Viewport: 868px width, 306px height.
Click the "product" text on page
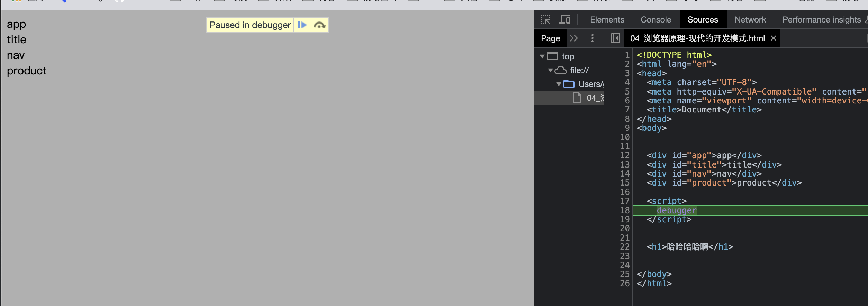pyautogui.click(x=27, y=71)
